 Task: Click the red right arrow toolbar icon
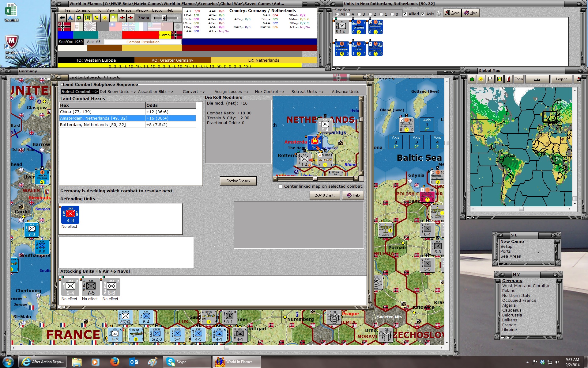(x=131, y=18)
